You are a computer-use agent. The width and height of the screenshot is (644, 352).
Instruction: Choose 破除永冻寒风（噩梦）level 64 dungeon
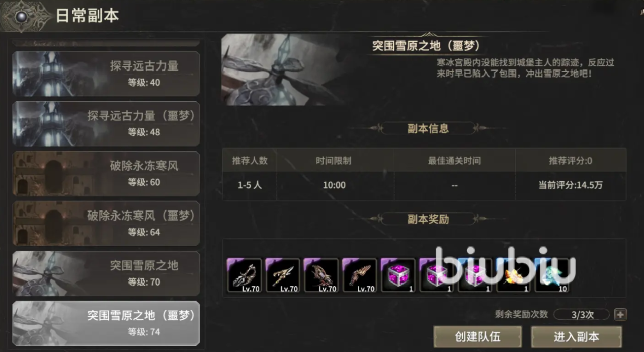coord(106,223)
